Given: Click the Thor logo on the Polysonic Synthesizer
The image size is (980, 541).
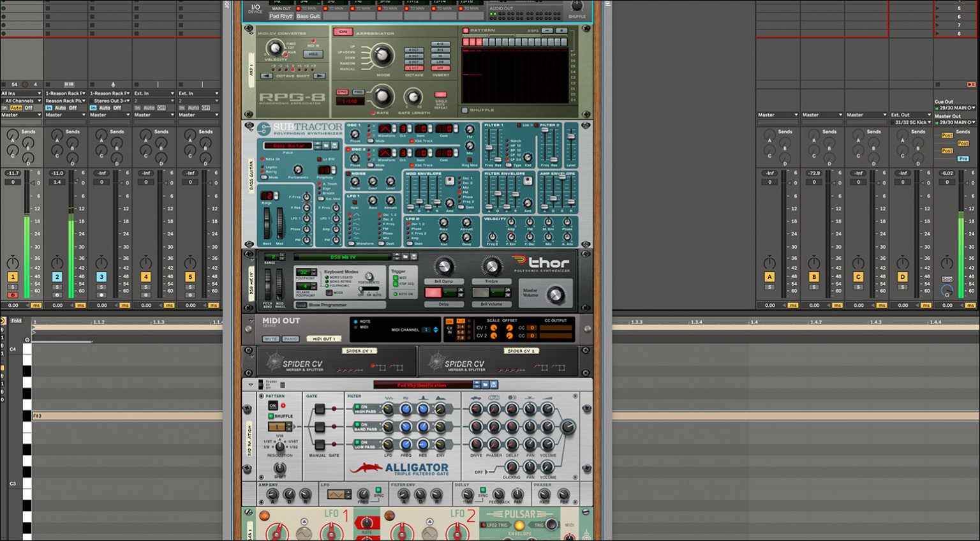Looking at the screenshot, I should (540, 262).
